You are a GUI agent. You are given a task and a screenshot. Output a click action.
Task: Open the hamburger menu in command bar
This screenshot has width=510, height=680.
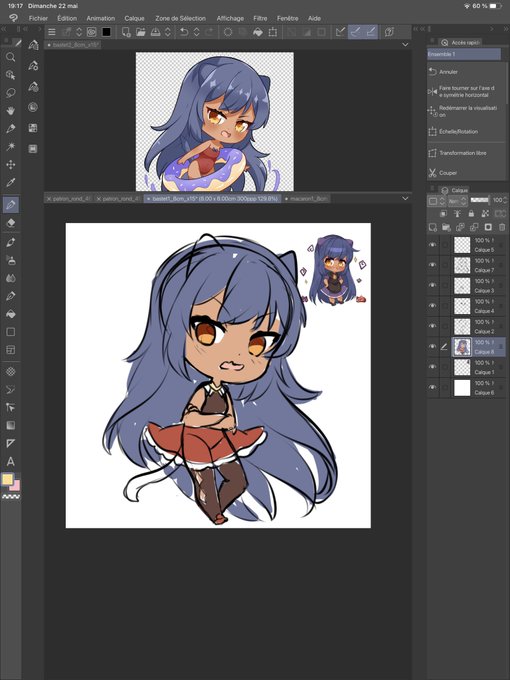pos(52,32)
